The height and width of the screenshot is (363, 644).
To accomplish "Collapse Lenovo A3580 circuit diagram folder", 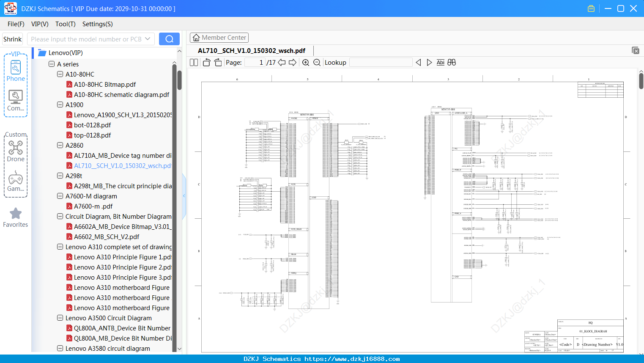I will coord(60,348).
